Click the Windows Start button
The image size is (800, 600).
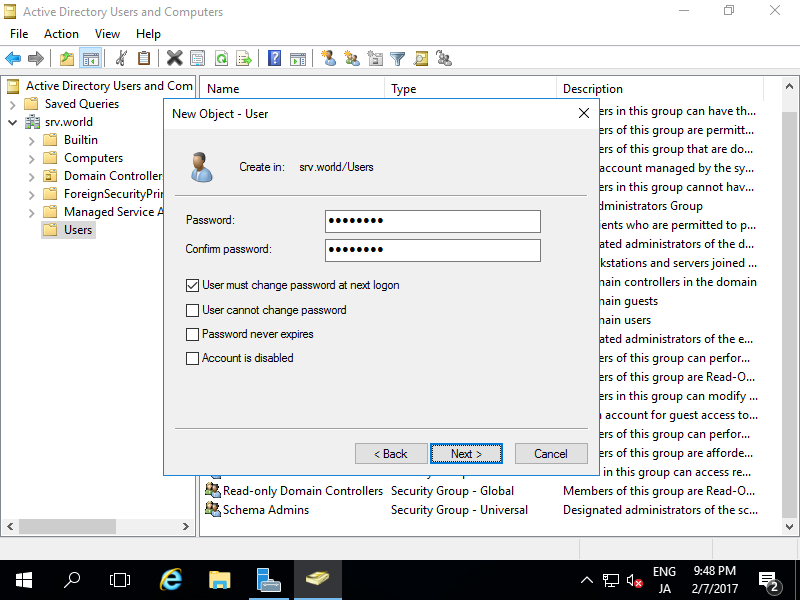click(x=23, y=580)
